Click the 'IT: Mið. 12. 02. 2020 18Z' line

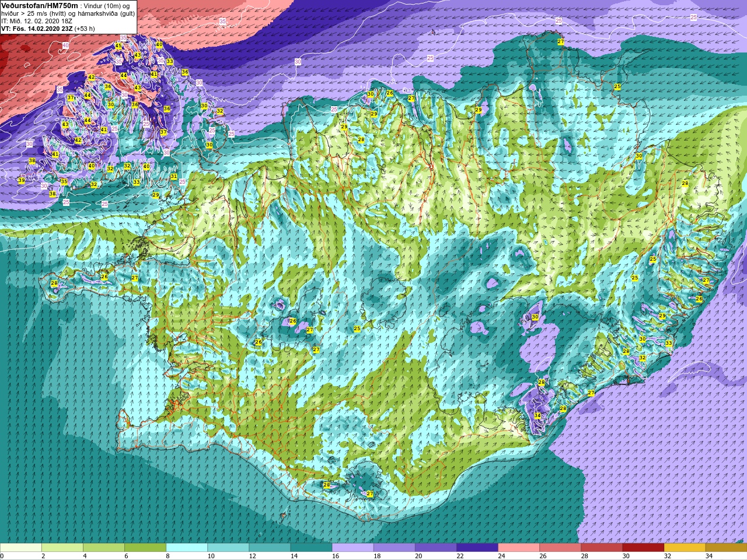pyautogui.click(x=37, y=21)
